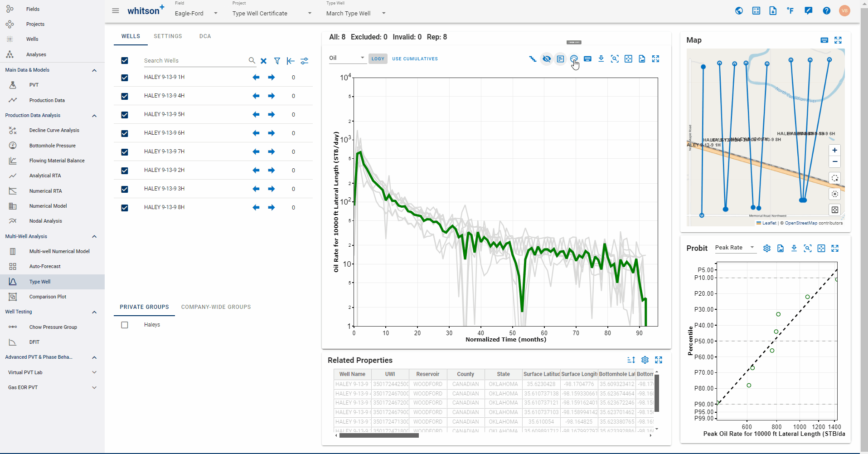Select the WELLS tab
The height and width of the screenshot is (454, 868).
[x=131, y=36]
